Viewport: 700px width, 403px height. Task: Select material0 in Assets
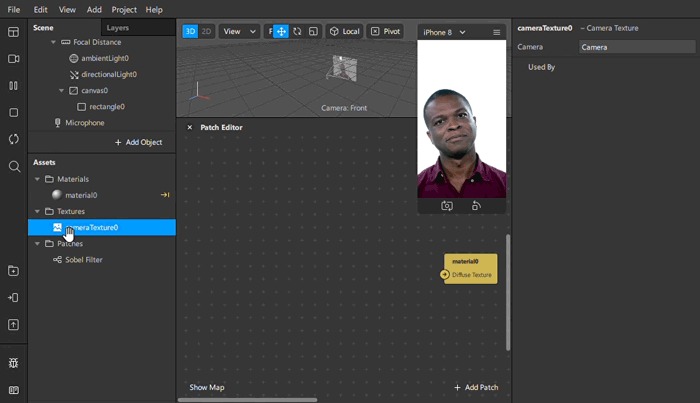[102, 195]
